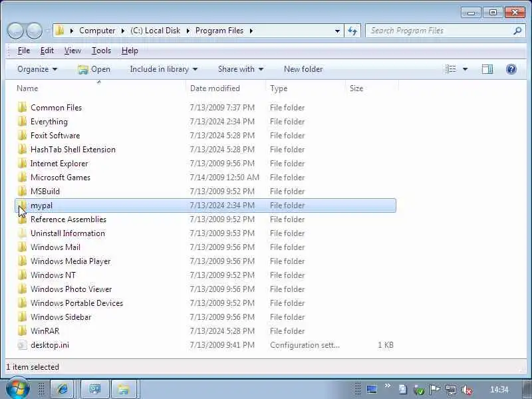Click the taskbar clock showing 14:34
The image size is (532, 399).
pyautogui.click(x=499, y=390)
